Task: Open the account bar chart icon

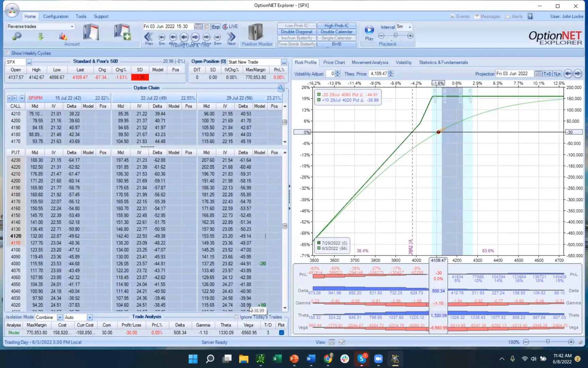Action: point(63,36)
